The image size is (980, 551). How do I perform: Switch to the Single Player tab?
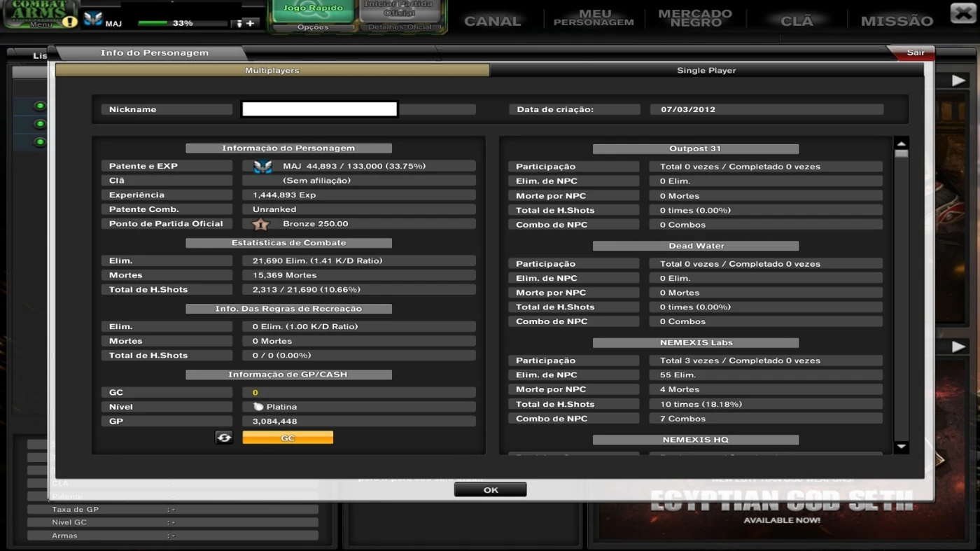pos(706,71)
